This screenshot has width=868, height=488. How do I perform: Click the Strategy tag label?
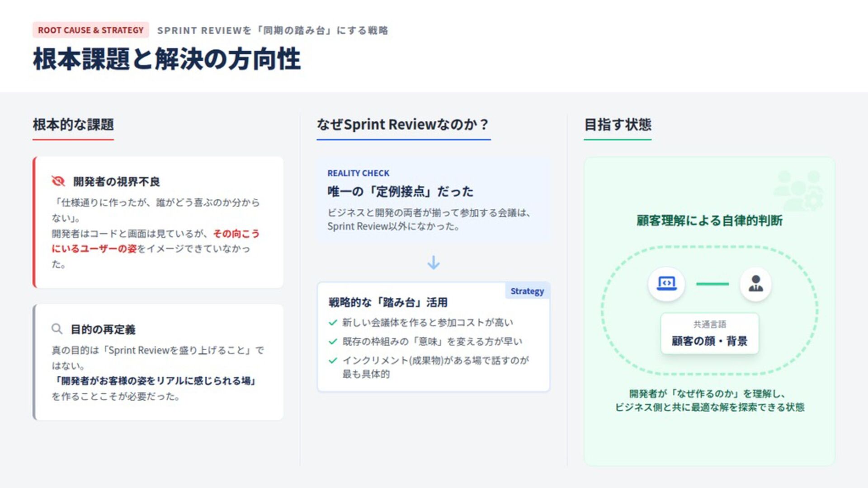tap(527, 291)
